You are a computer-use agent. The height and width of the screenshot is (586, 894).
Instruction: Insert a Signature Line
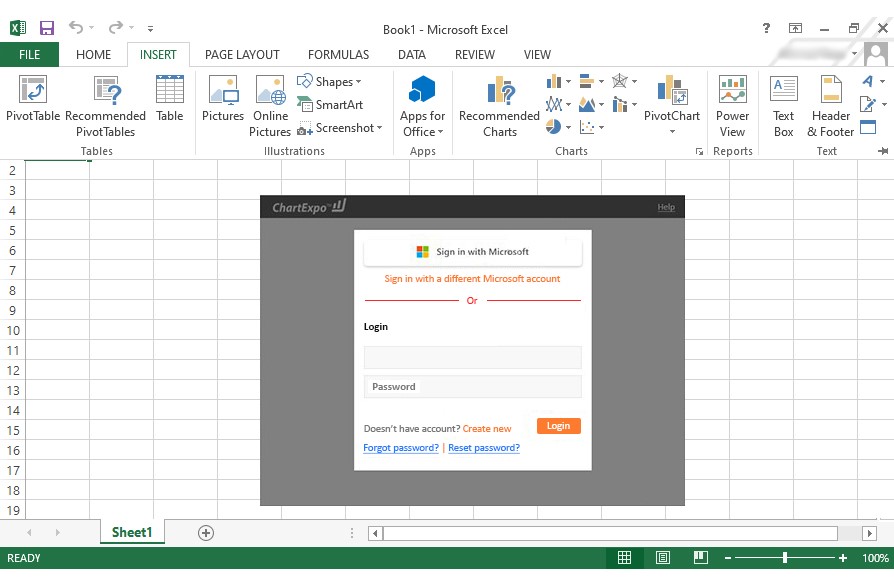coord(872,104)
